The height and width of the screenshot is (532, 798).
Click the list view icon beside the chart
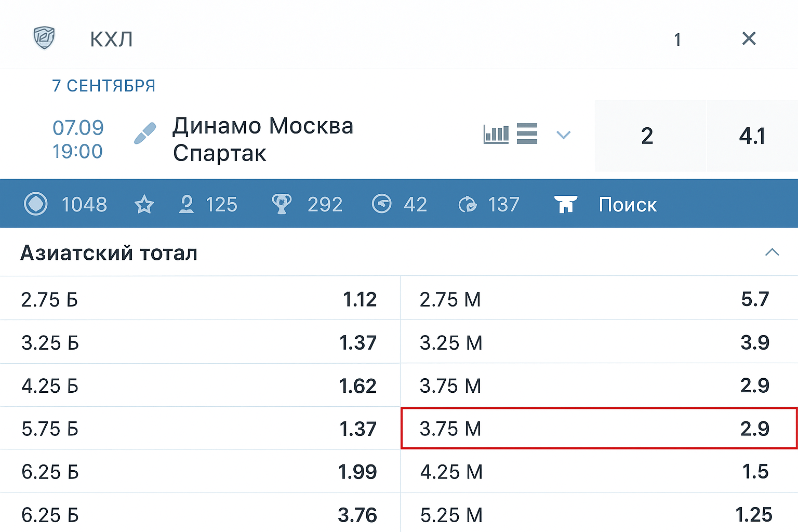[x=527, y=134]
